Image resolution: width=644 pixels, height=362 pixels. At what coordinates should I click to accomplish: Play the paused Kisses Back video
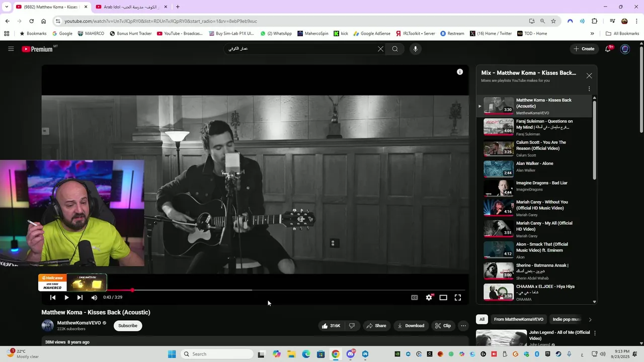(66, 298)
